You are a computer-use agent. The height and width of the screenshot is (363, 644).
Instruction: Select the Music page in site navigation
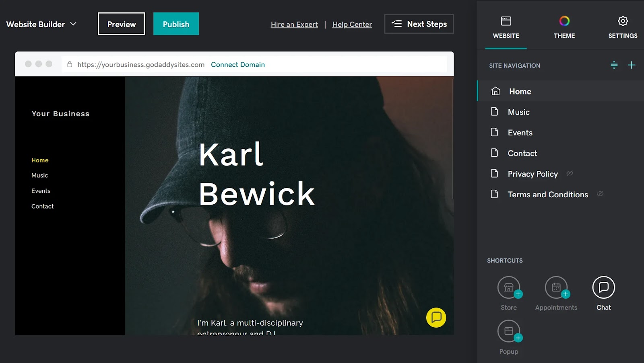519,112
